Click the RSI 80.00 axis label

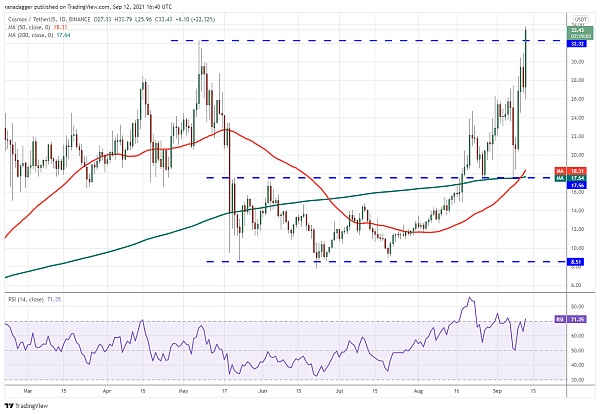[x=578, y=306]
